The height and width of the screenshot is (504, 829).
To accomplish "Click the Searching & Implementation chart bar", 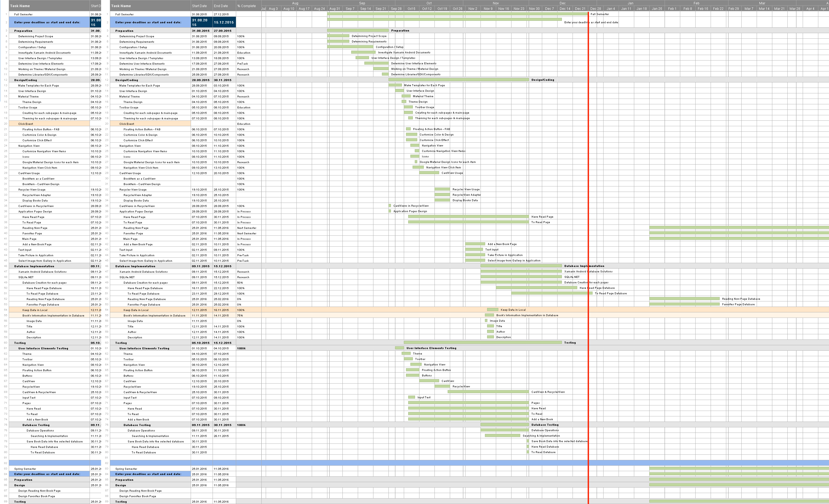I will tap(502, 435).
